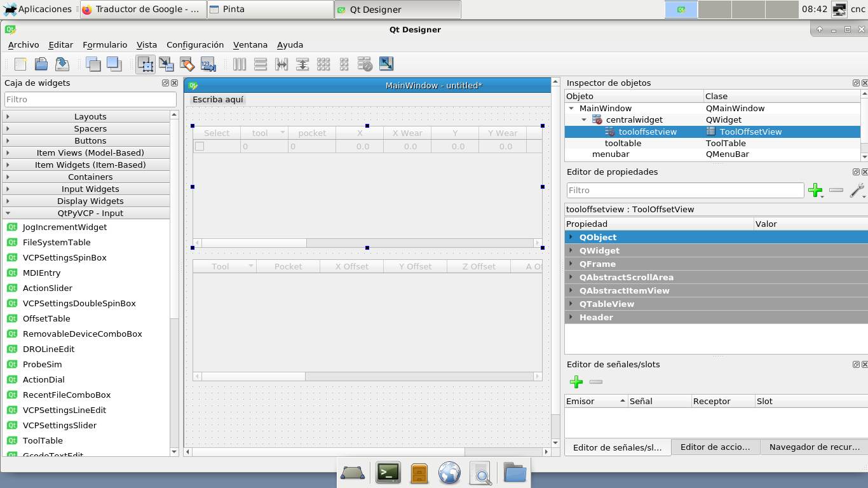Screen dimensions: 868x488
Task: Click the Bring to Front toolbar icon
Action: coord(114,64)
